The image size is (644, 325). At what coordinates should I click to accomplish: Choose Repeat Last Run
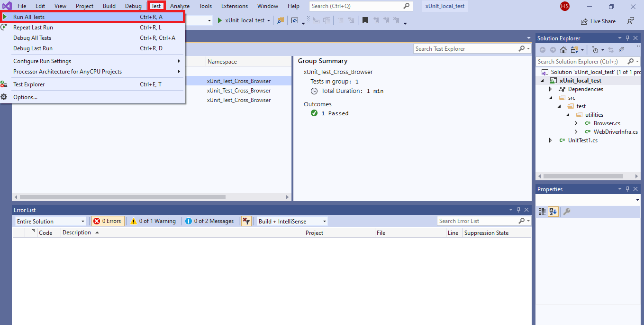92,28
